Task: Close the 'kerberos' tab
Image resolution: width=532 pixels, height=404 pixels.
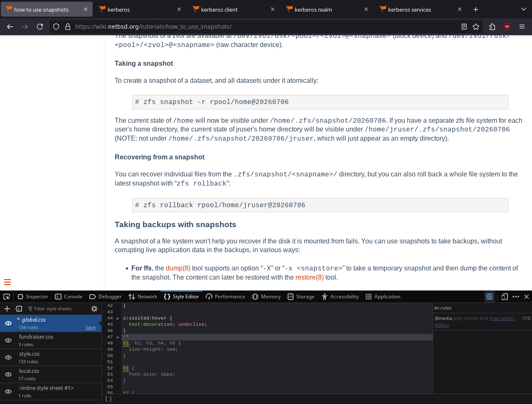Action: coord(179,9)
